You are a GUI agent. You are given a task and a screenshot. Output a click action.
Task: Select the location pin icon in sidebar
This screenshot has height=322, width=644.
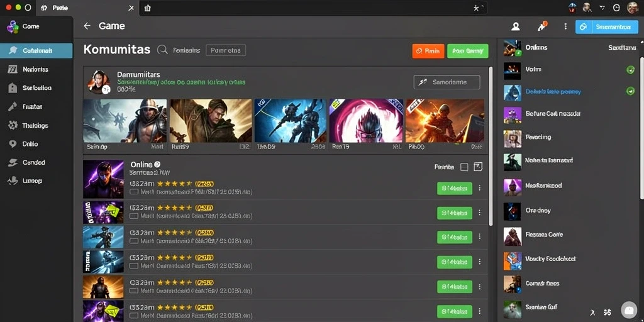tap(13, 144)
